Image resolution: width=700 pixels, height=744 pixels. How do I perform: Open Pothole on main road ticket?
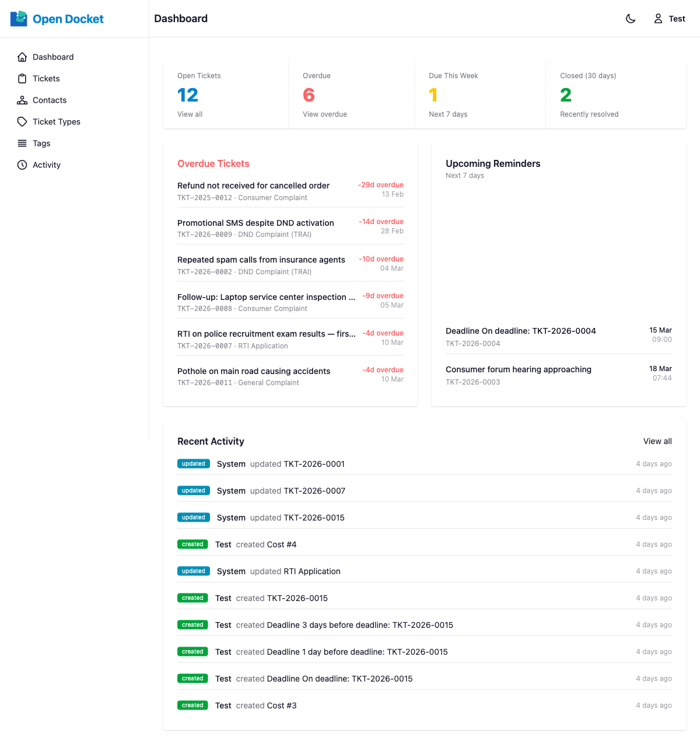coord(254,371)
